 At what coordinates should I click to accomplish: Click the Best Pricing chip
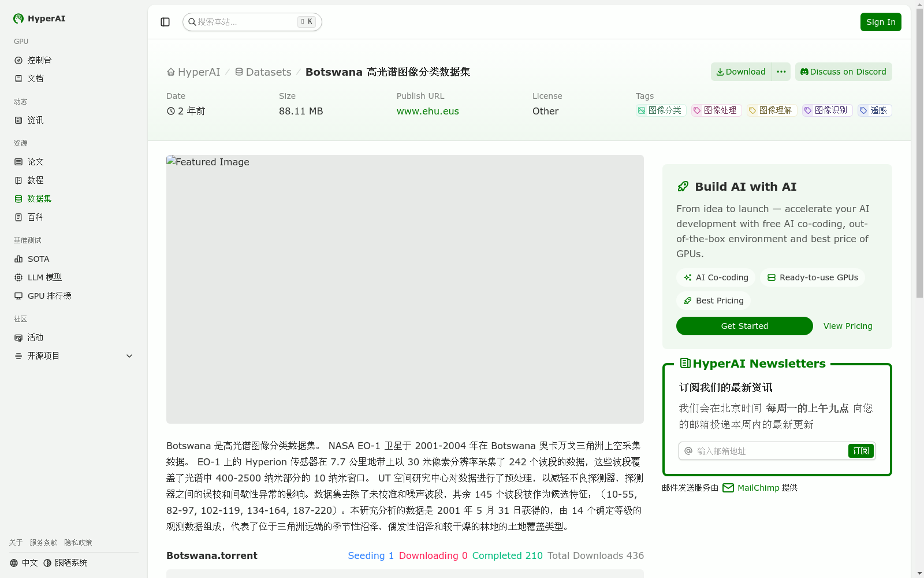pyautogui.click(x=713, y=301)
